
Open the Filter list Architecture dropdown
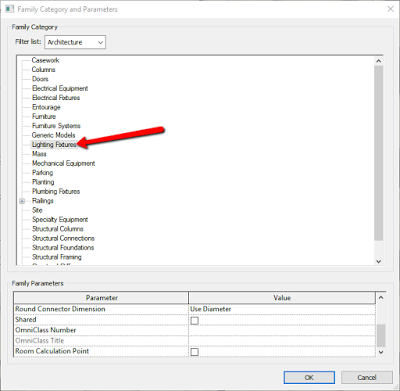coord(75,42)
